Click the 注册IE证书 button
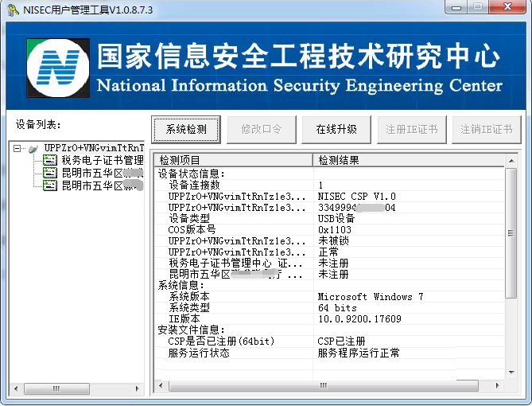 click(412, 130)
